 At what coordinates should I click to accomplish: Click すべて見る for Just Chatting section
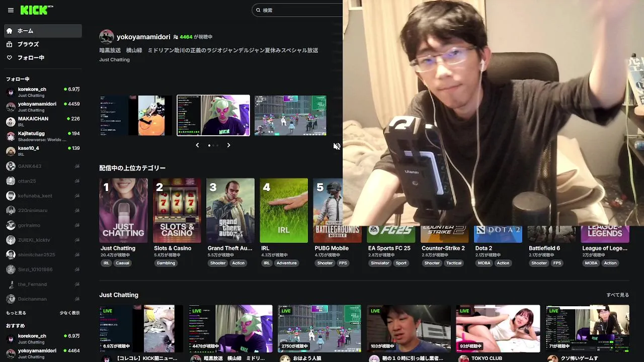(x=617, y=295)
